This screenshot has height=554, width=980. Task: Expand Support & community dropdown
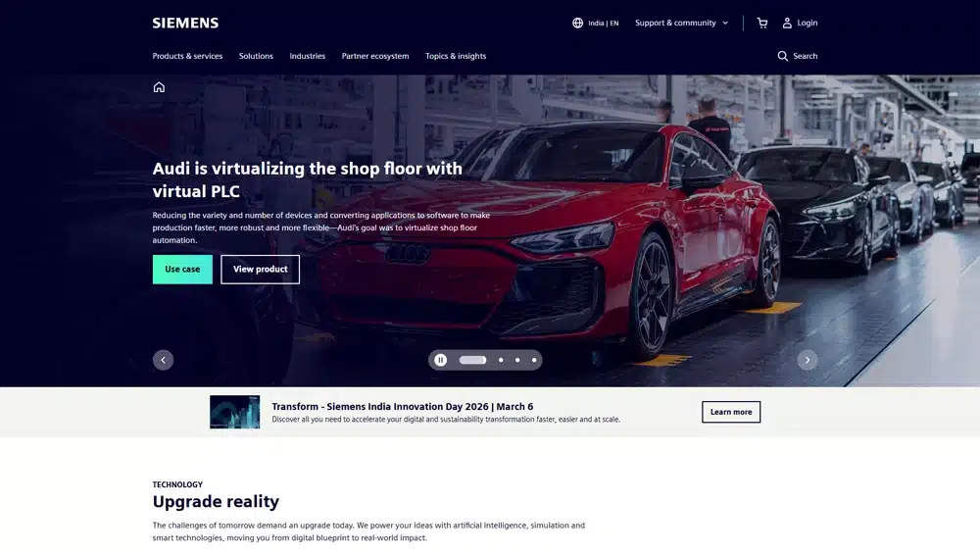(682, 24)
